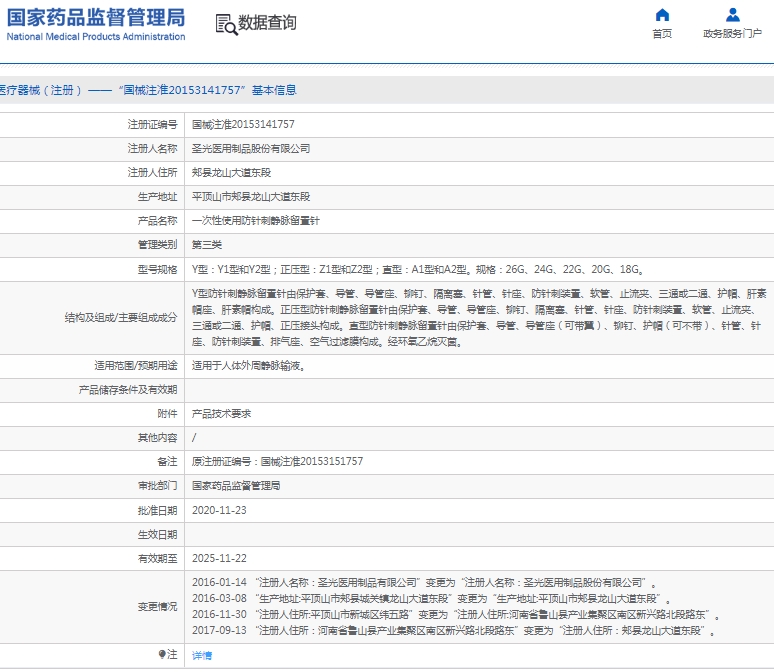This screenshot has width=774, height=672.
Task: Click the structure description paragraph starting Y型防针刺
Action: coord(479,317)
